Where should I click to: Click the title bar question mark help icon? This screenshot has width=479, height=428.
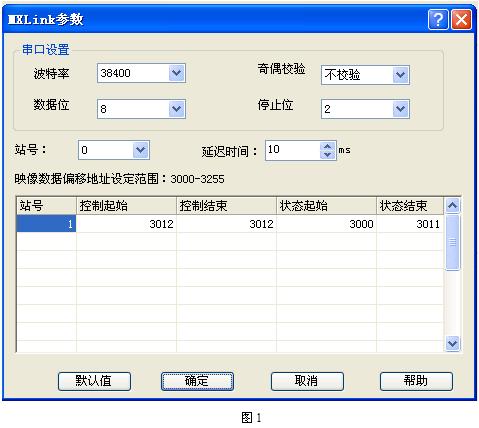click(438, 20)
